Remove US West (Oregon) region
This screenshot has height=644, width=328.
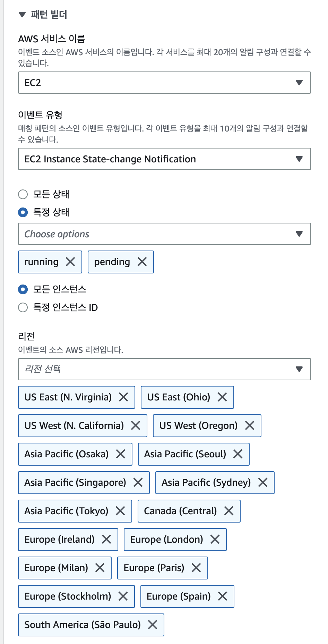[250, 426]
